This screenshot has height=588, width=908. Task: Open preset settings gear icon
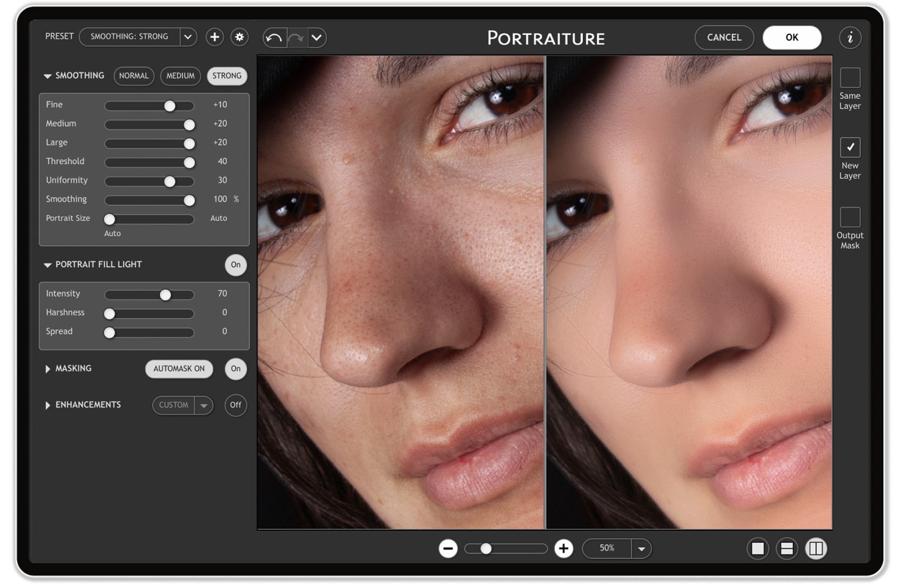(240, 37)
